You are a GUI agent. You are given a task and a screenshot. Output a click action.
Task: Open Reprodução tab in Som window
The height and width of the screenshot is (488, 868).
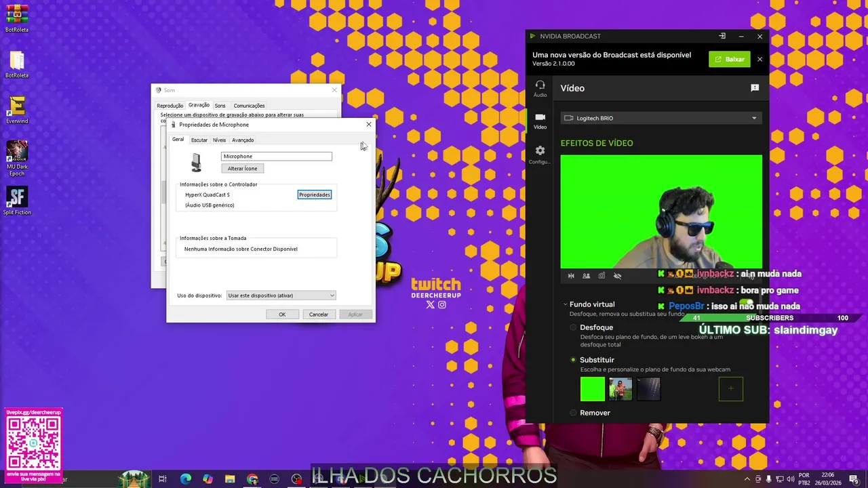click(x=170, y=106)
